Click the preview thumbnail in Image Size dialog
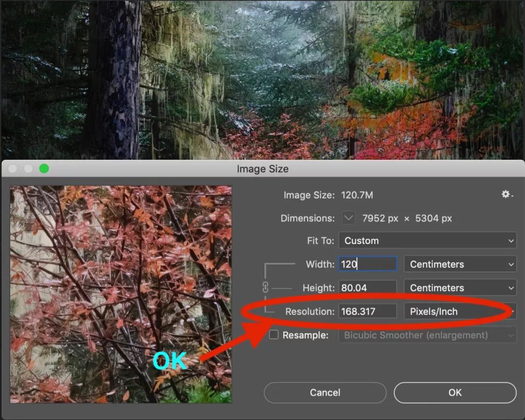Viewport: 525px width, 420px height. pos(121,295)
